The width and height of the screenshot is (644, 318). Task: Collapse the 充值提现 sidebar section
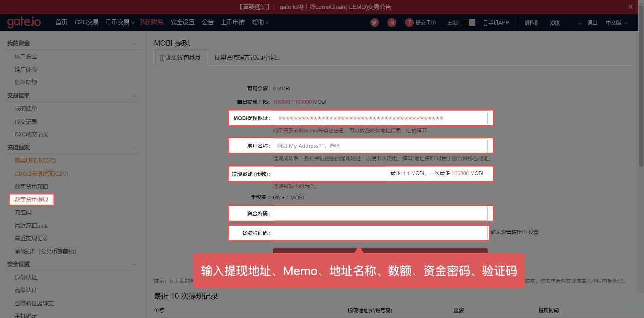click(x=134, y=148)
